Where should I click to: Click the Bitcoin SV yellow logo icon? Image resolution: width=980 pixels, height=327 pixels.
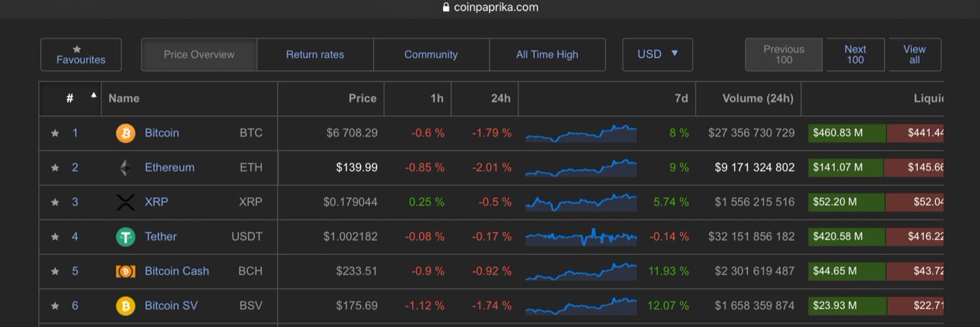tap(125, 306)
